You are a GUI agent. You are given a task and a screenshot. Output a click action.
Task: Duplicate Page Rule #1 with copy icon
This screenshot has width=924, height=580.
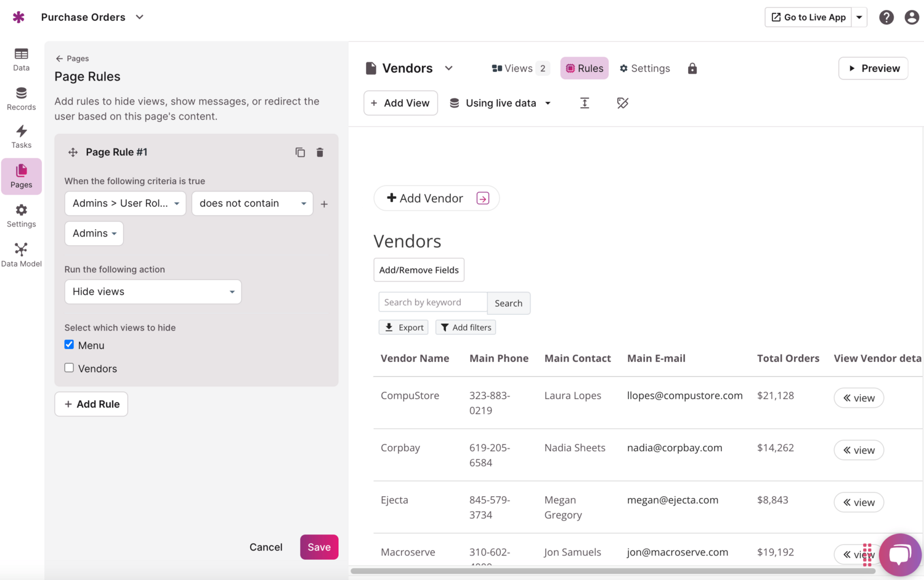click(x=300, y=152)
